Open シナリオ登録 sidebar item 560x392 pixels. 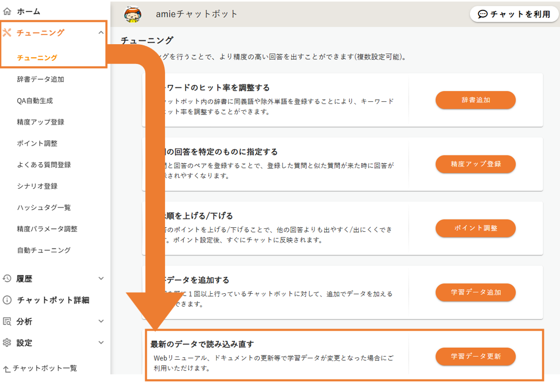(x=37, y=186)
